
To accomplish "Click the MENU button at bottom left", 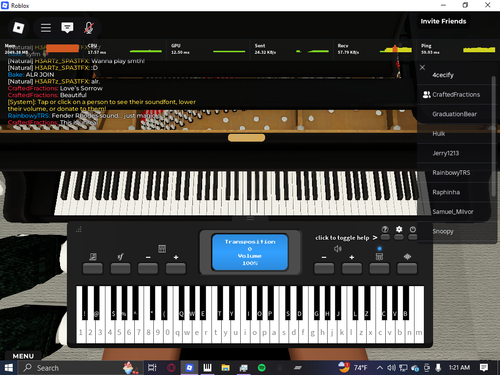I will 23,356.
